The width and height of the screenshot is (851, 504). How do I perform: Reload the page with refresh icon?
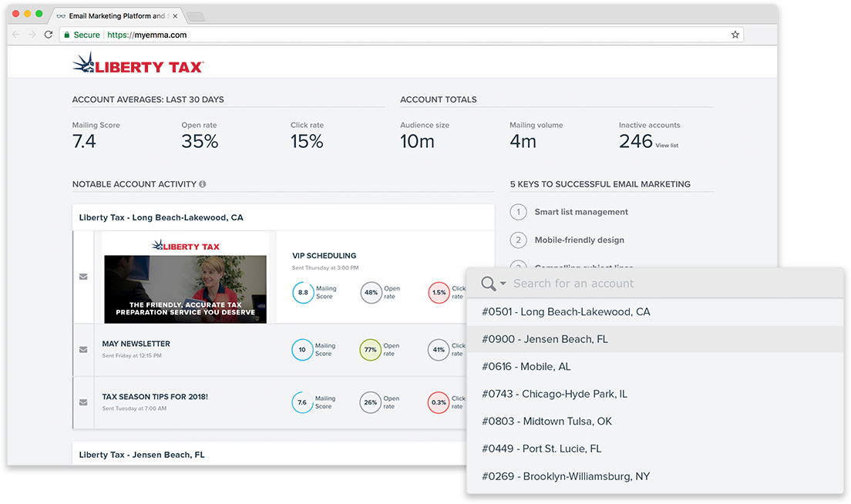[x=49, y=35]
